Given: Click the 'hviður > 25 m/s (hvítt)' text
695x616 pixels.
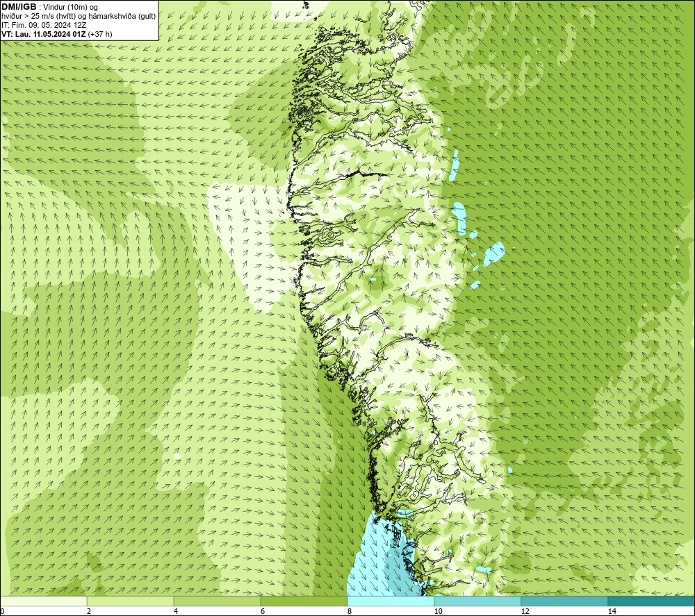Looking at the screenshot, I should click(38, 17).
